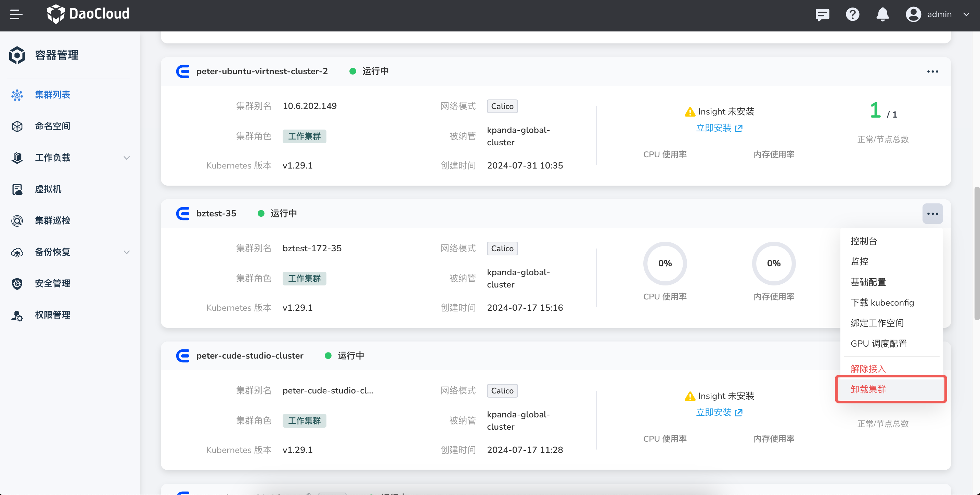Open the bztest-35 cluster name link

(x=216, y=214)
